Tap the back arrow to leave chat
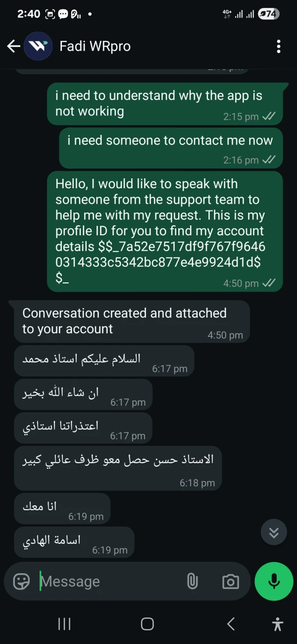297x644 pixels. pyautogui.click(x=13, y=47)
